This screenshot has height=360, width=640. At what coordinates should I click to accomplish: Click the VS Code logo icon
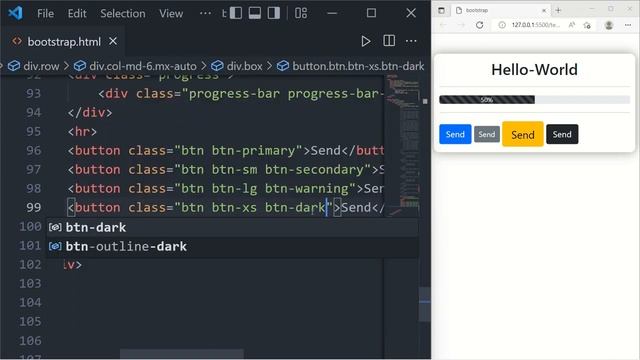pos(16,13)
